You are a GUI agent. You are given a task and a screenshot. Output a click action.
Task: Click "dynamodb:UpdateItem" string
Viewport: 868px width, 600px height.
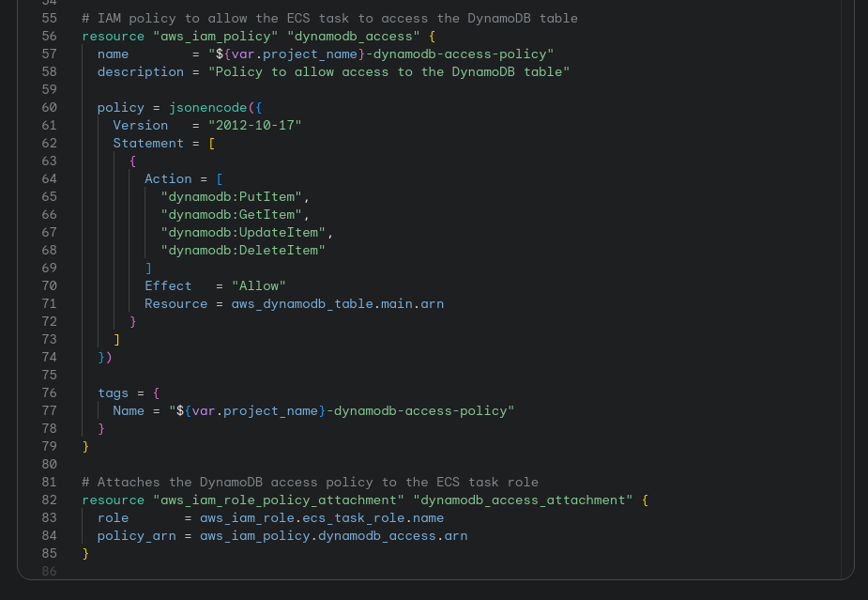[243, 232]
